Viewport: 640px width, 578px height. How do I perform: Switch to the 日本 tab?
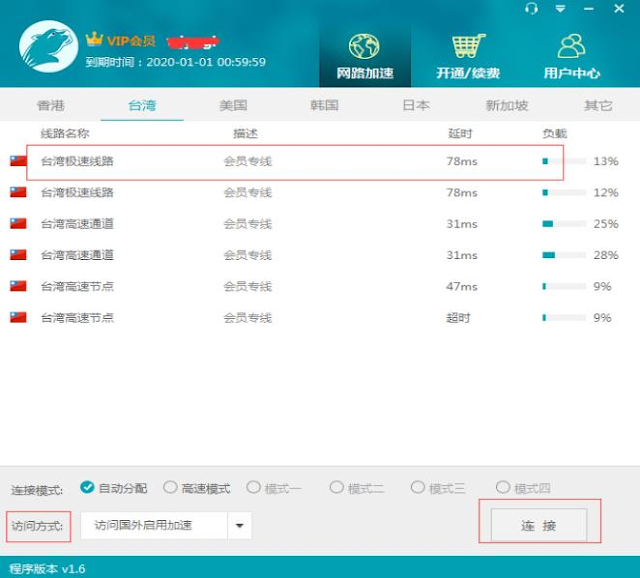pyautogui.click(x=416, y=105)
